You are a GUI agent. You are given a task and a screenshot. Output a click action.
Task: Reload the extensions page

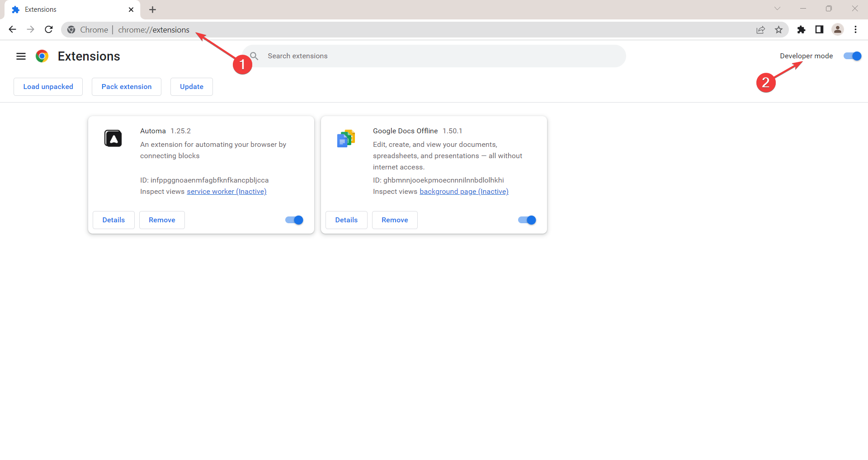tap(49, 29)
